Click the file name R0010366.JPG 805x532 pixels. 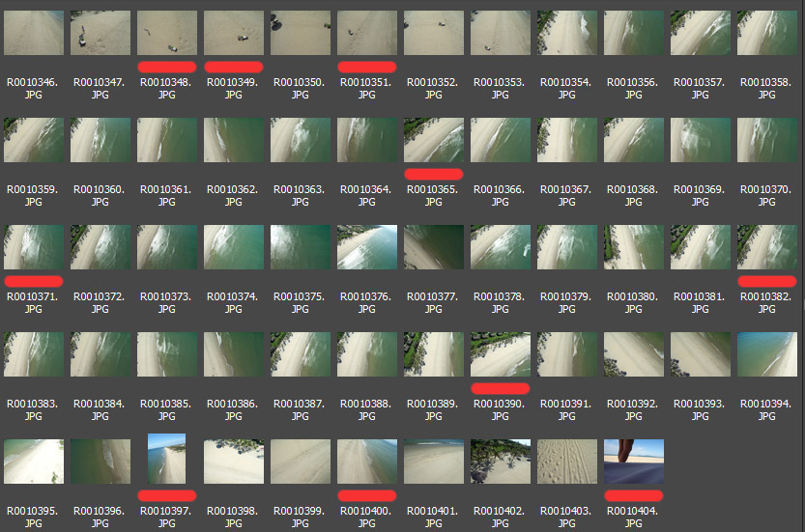point(500,195)
